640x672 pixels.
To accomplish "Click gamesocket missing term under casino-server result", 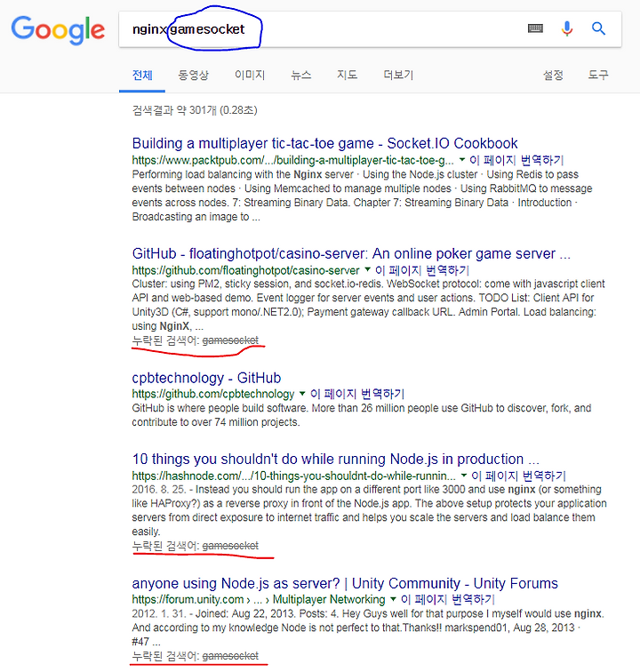I will pos(230,340).
